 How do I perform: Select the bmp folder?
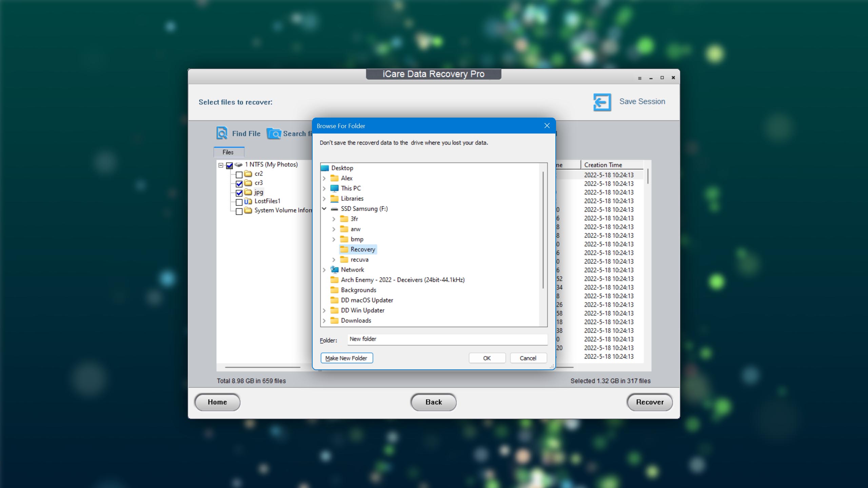[357, 239]
